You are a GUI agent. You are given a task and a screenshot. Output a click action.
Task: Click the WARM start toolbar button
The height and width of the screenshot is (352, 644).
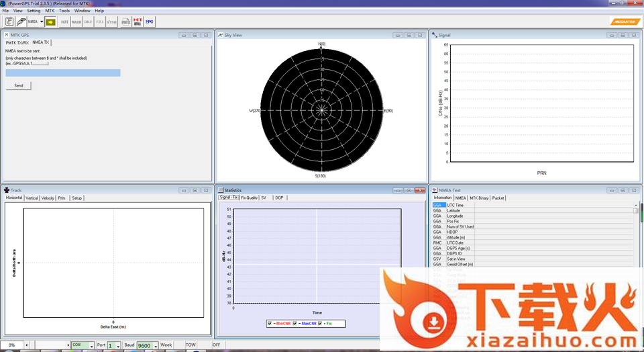76,21
